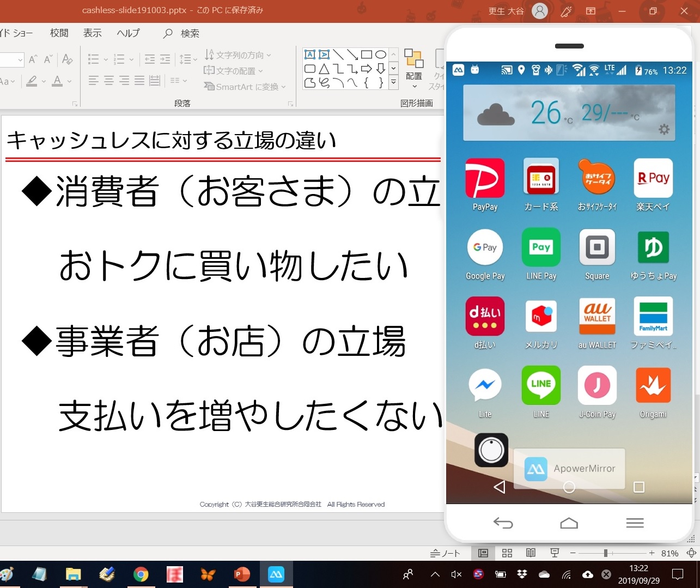Image resolution: width=700 pixels, height=588 pixels.
Task: Tap the LINE Pay app icon
Action: tap(541, 248)
